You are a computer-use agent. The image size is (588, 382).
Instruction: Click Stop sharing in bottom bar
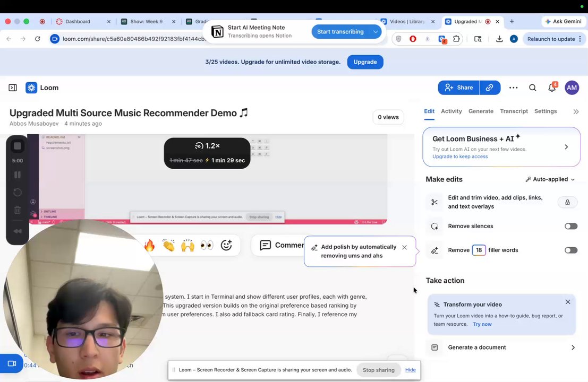click(378, 370)
